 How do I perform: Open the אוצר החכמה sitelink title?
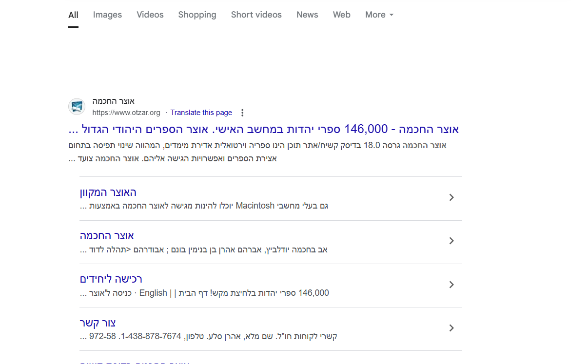click(107, 236)
